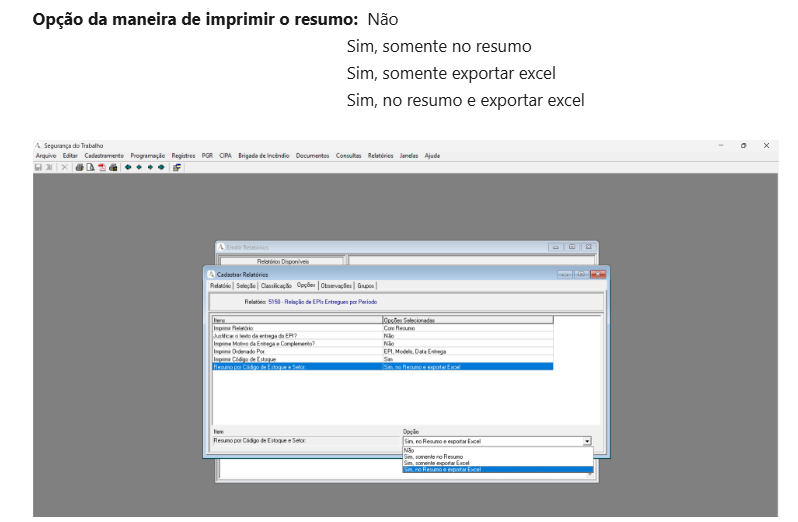
Task: Expand the Opção dropdown arrow
Action: (587, 441)
